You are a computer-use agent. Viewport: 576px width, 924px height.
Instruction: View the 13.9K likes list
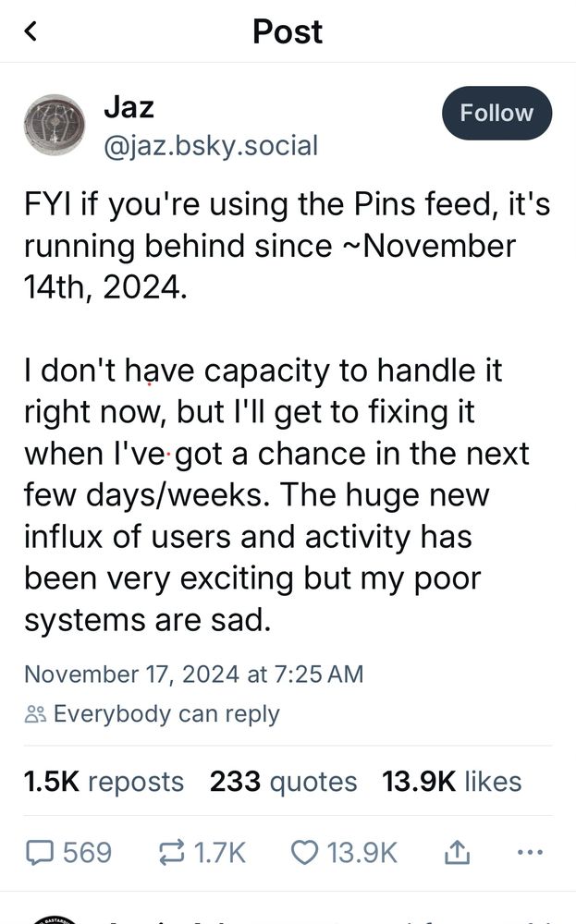pyautogui.click(x=451, y=782)
